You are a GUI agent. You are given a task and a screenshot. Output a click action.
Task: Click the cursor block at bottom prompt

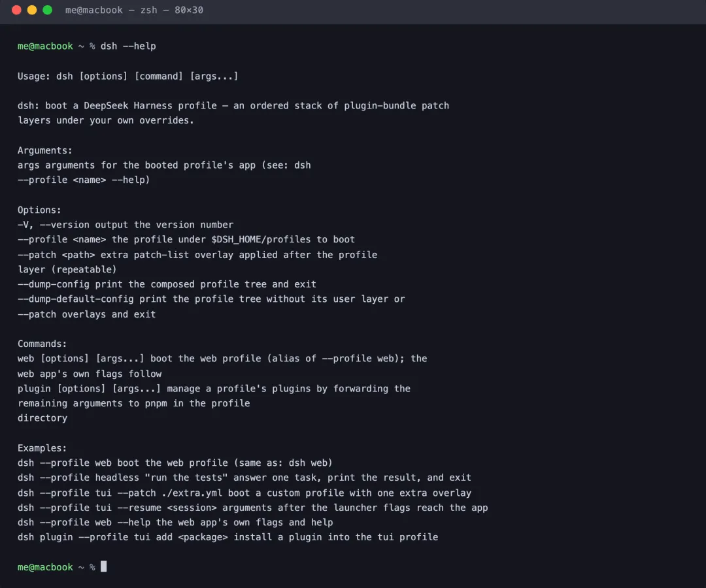coord(103,566)
